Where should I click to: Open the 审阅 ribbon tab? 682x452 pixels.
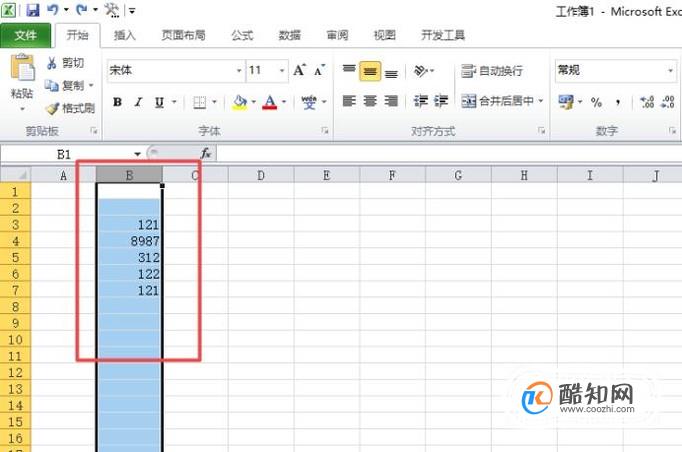click(x=337, y=35)
